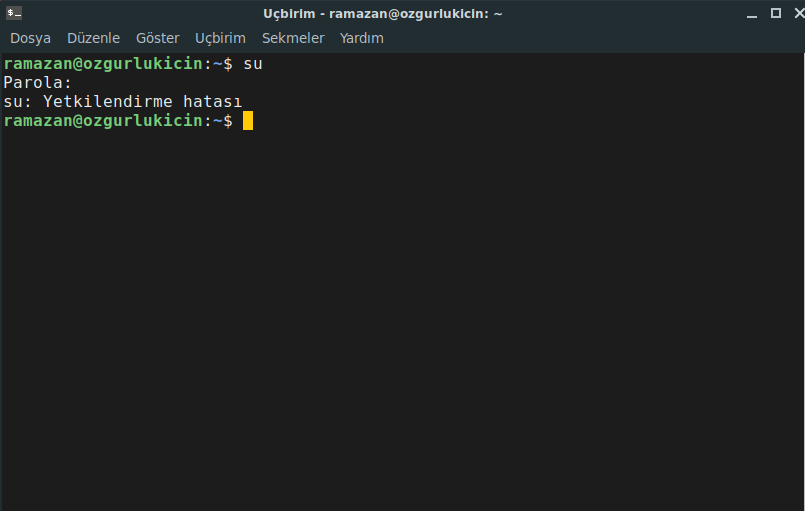The height and width of the screenshot is (511, 805).
Task: Minimize the terminal window
Action: (x=752, y=14)
